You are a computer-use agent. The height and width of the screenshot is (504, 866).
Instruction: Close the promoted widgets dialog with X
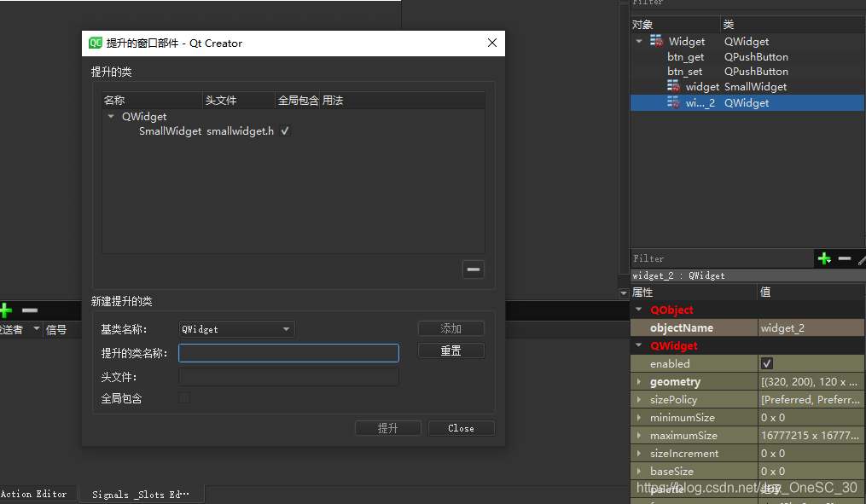(x=492, y=43)
